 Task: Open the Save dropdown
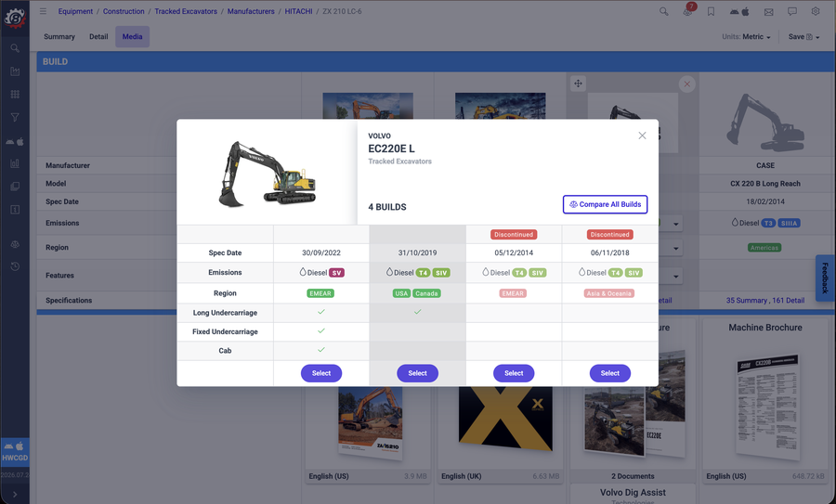point(804,37)
